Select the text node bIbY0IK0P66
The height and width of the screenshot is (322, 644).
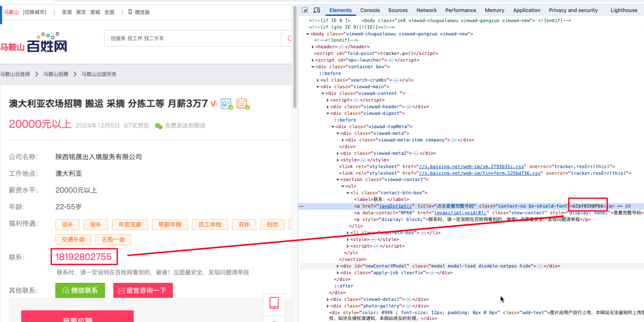(588, 206)
